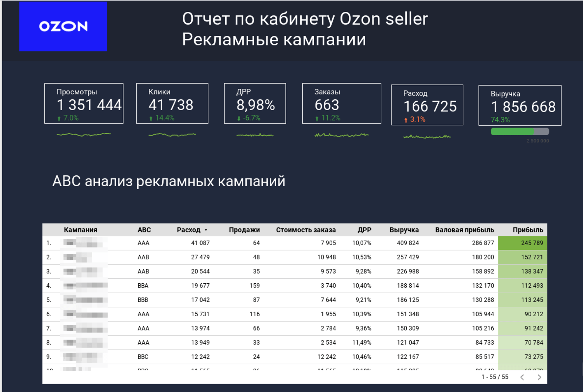Click the Просмотры sparkline chart

coord(84,135)
